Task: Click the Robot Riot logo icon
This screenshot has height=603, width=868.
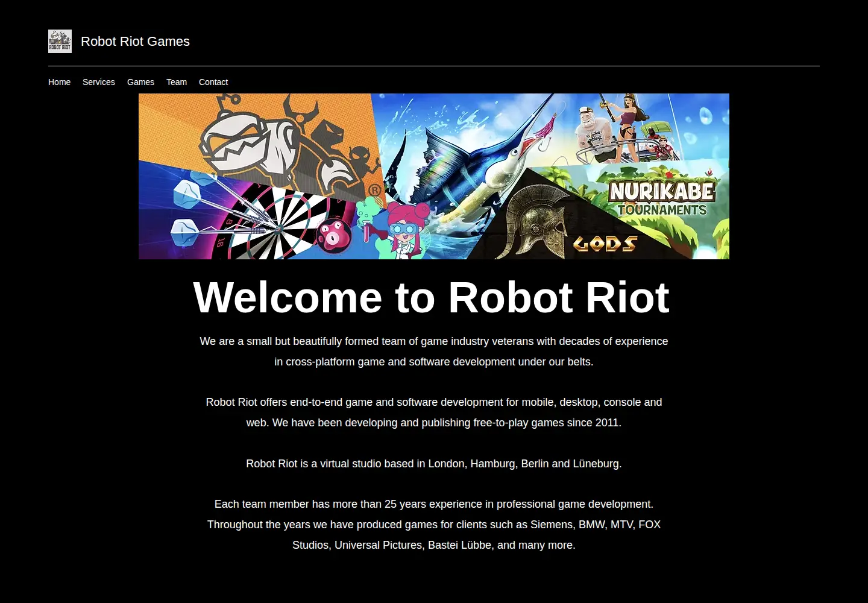Action: coord(60,41)
